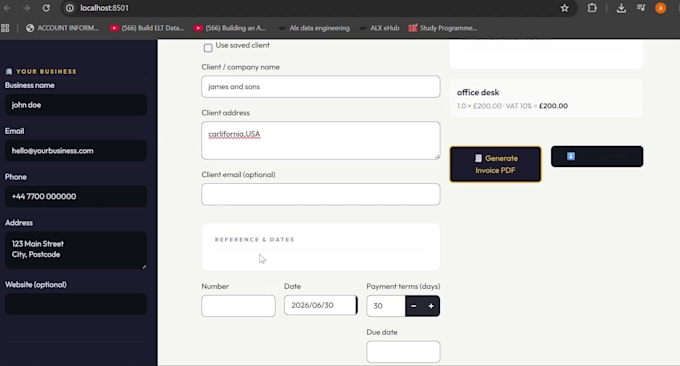
Task: Open ALX eHub bookmark
Action: coord(379,28)
